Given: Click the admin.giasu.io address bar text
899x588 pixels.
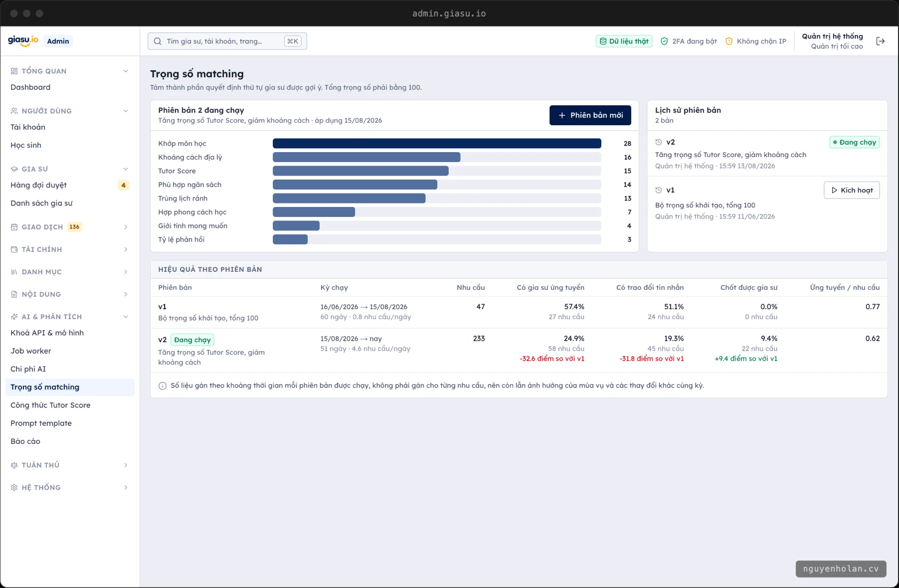Looking at the screenshot, I should click(x=449, y=13).
